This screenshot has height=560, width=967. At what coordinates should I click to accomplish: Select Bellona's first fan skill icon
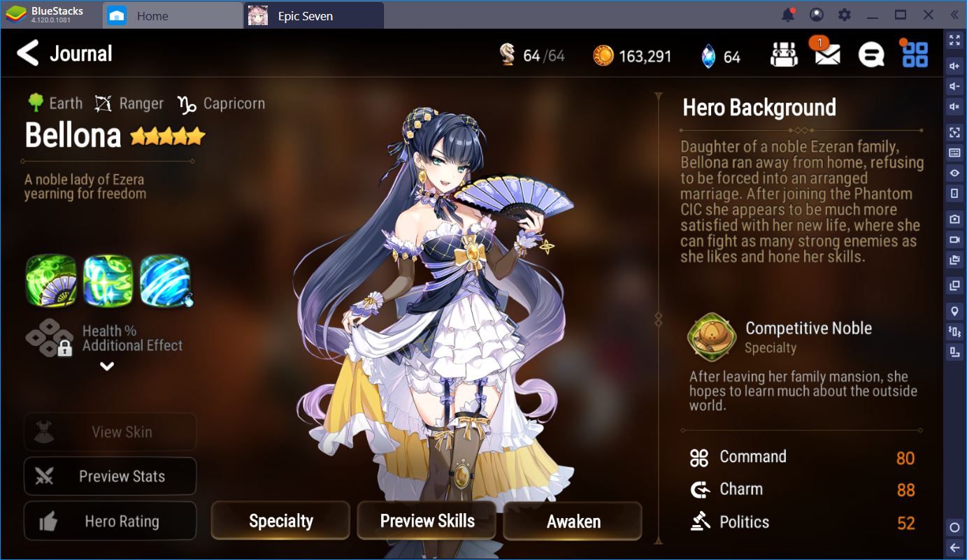(51, 280)
